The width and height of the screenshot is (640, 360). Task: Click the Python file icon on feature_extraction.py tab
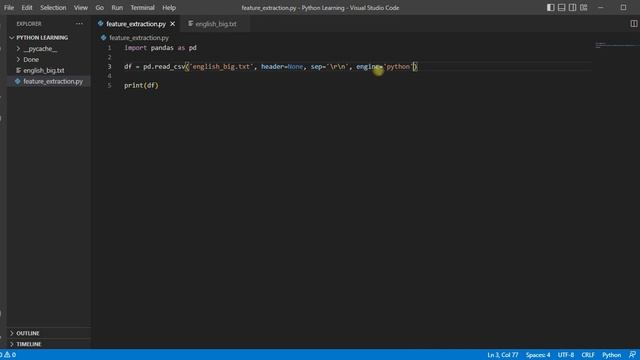pyautogui.click(x=100, y=24)
